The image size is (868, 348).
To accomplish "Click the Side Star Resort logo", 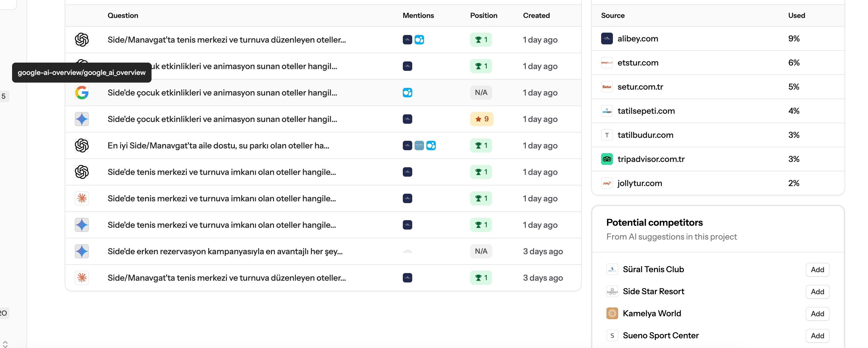I will [x=612, y=292].
